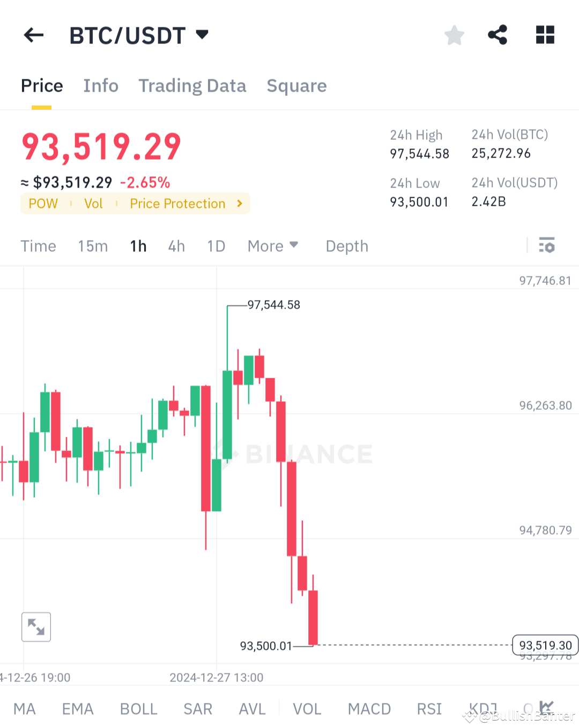Select the 4h timeframe
This screenshot has height=728, width=579.
[176, 245]
